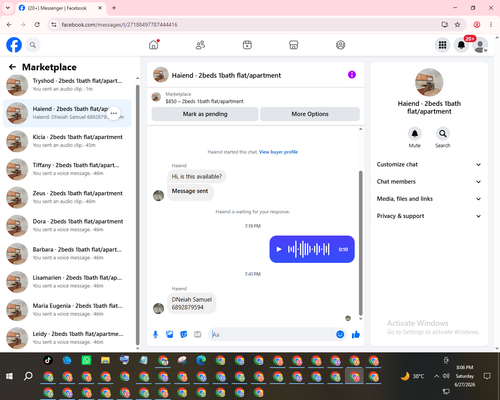Viewport: 500px width, 400px height.
Task: Record a voice clip with microphone
Action: 155,334
